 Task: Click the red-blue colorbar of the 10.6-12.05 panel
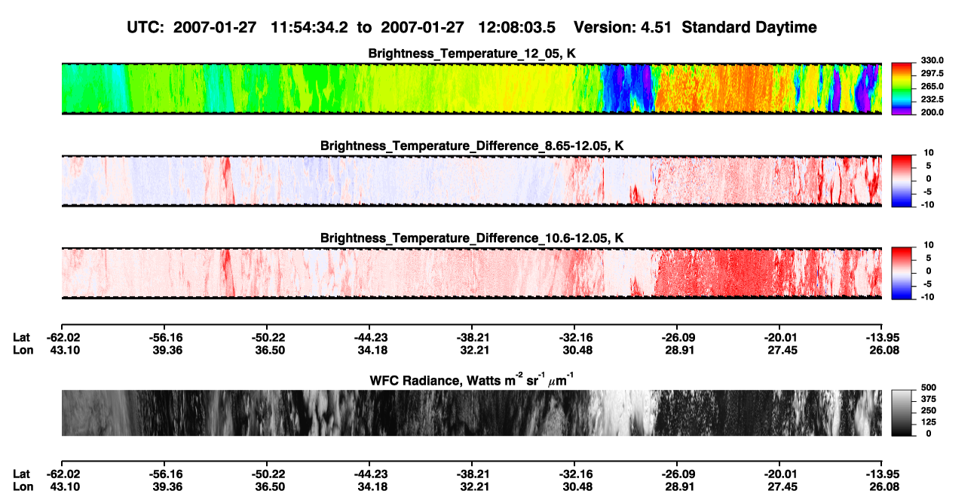(x=902, y=272)
